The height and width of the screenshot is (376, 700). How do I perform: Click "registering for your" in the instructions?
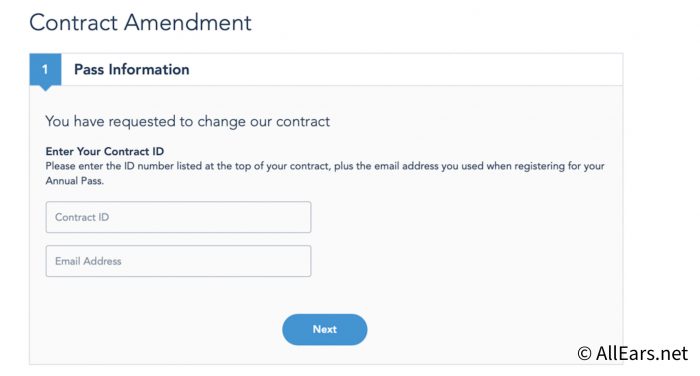pos(559,166)
